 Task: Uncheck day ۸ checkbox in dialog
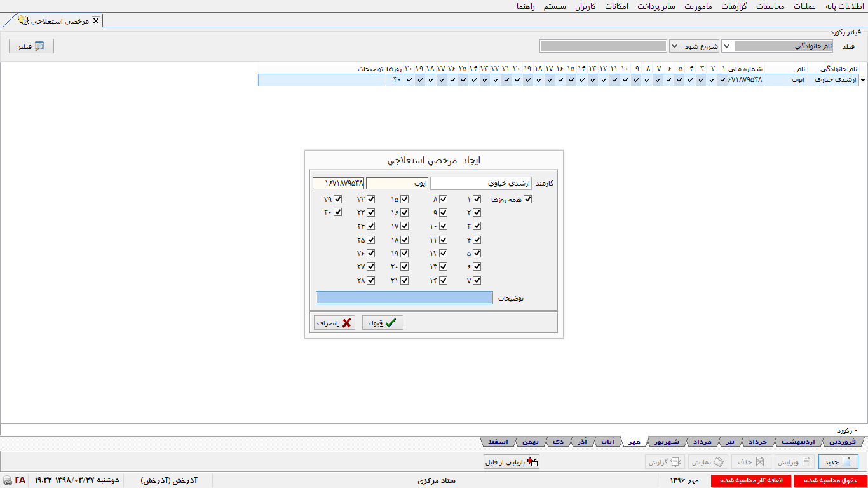pyautogui.click(x=444, y=200)
